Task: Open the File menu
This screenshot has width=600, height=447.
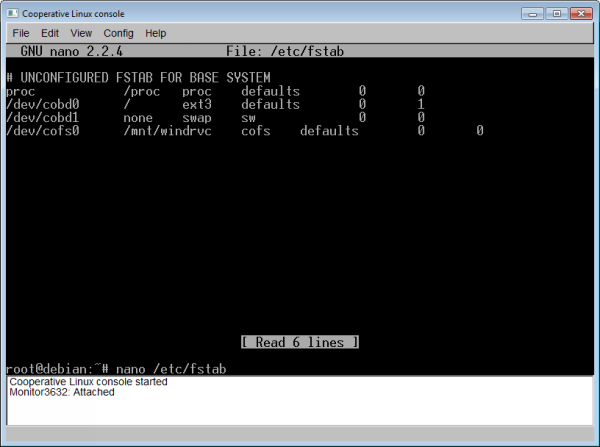Action: point(21,33)
